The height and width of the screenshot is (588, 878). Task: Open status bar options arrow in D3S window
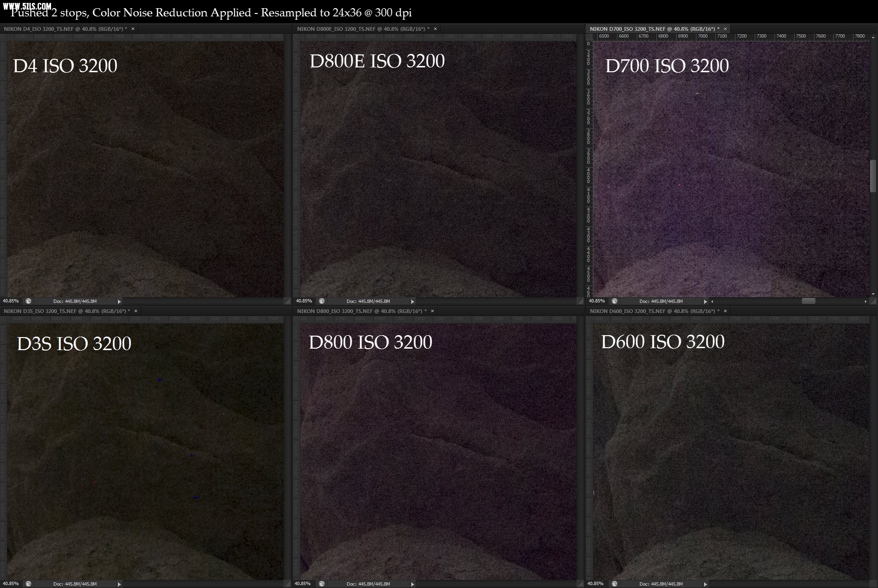(119, 584)
